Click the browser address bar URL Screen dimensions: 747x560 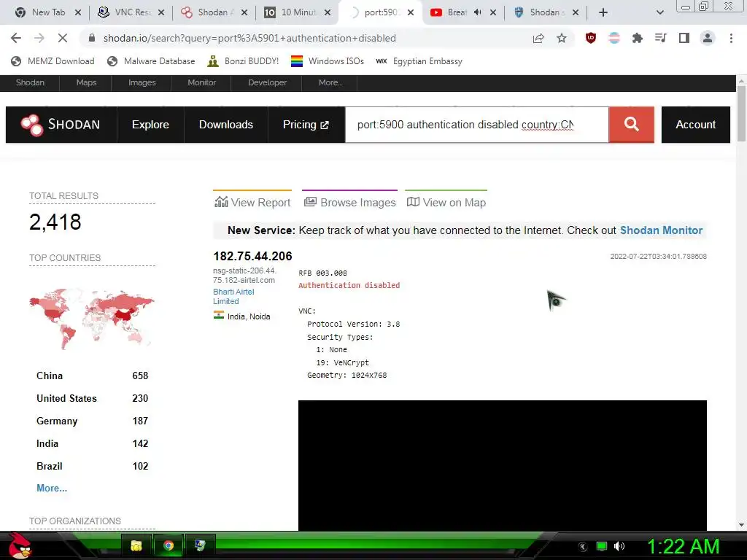[249, 38]
